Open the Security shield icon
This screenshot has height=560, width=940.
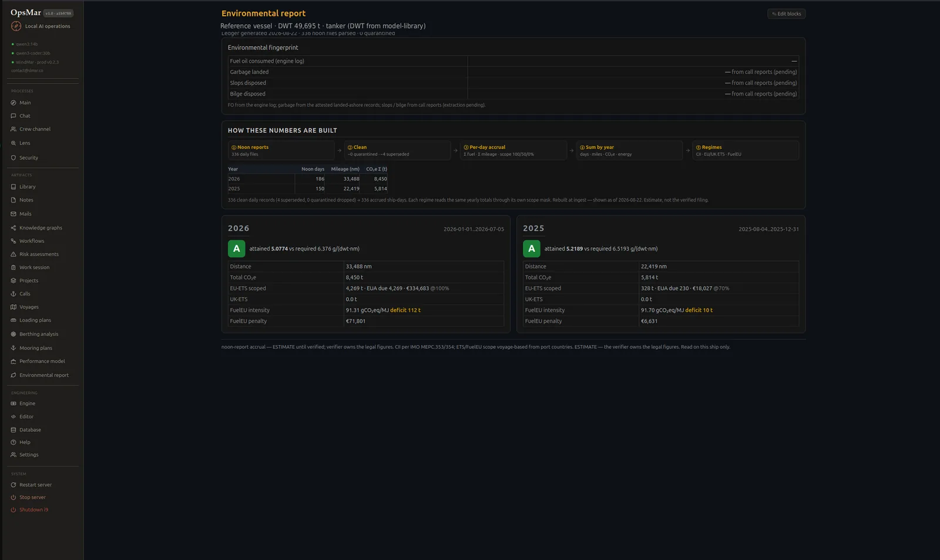[14, 158]
